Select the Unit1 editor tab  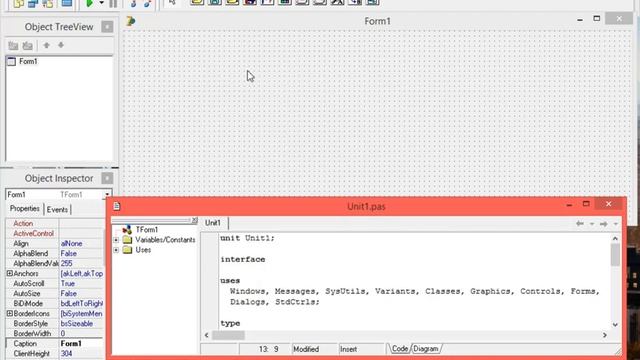point(213,223)
